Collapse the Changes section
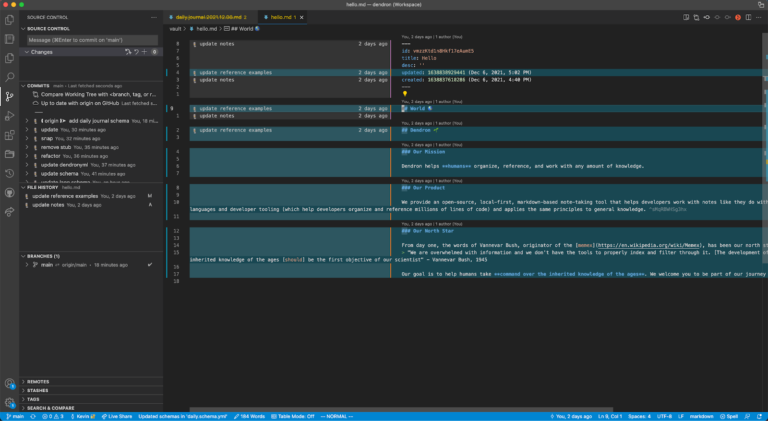This screenshot has width=768, height=421. (25, 52)
